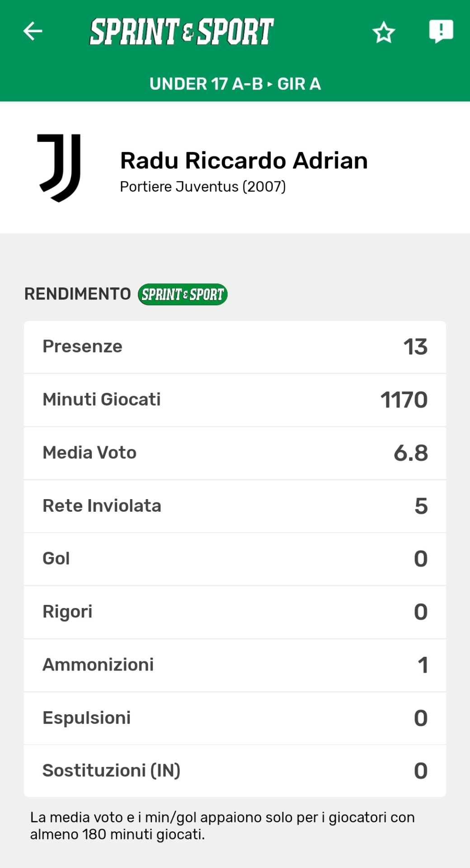Open the Under 17 A-B breadcrumb

coord(206,84)
